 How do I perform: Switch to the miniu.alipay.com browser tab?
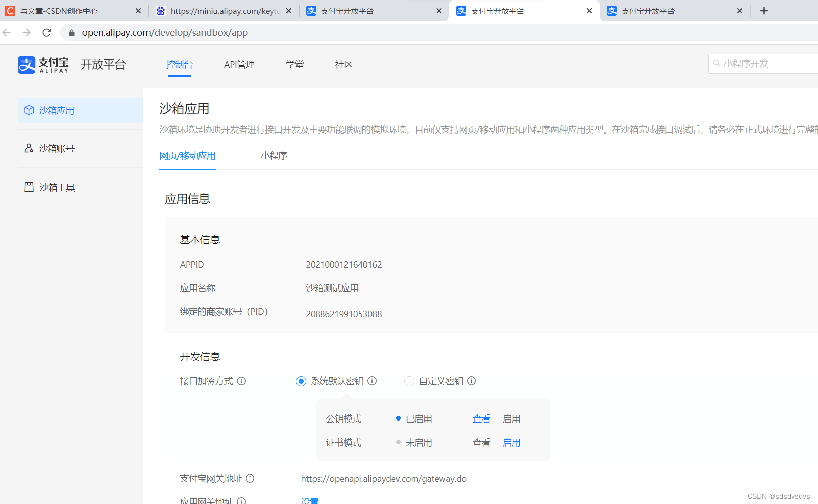click(x=224, y=11)
